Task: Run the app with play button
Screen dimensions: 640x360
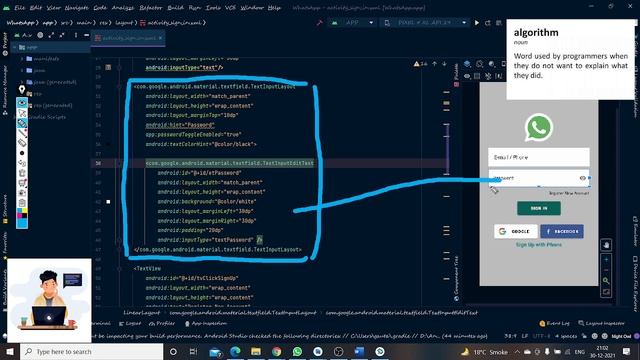Action: (477, 23)
